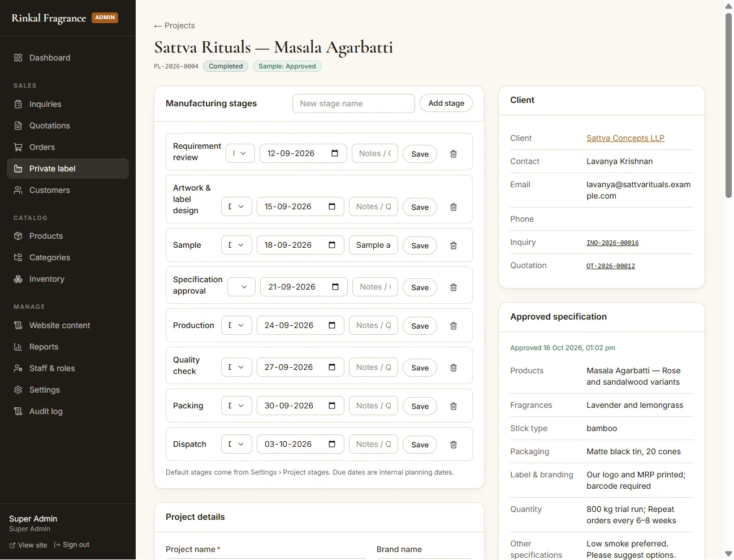The height and width of the screenshot is (560, 734).
Task: Open Audit log from the sidebar
Action: point(68,411)
